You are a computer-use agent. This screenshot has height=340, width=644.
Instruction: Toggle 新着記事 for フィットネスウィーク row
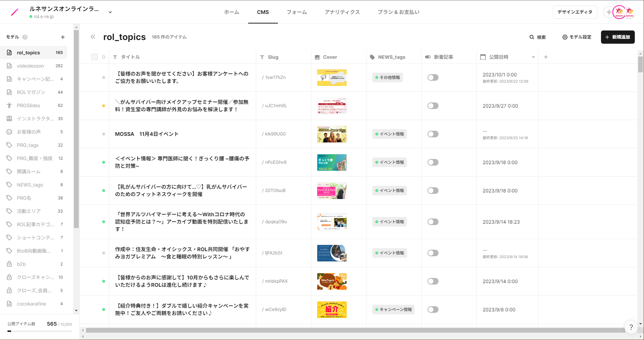(x=433, y=191)
